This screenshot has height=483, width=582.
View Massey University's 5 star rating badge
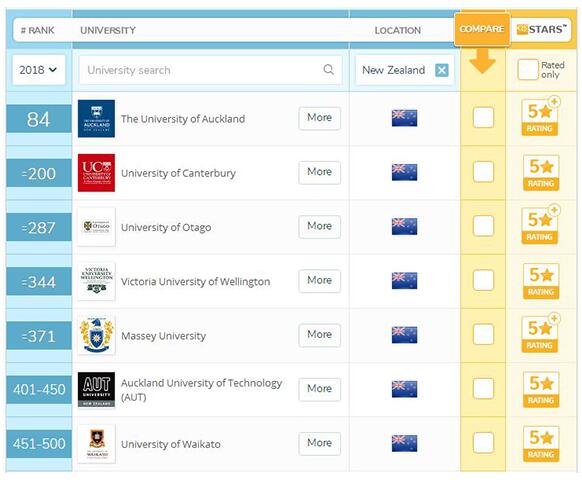pyautogui.click(x=540, y=333)
